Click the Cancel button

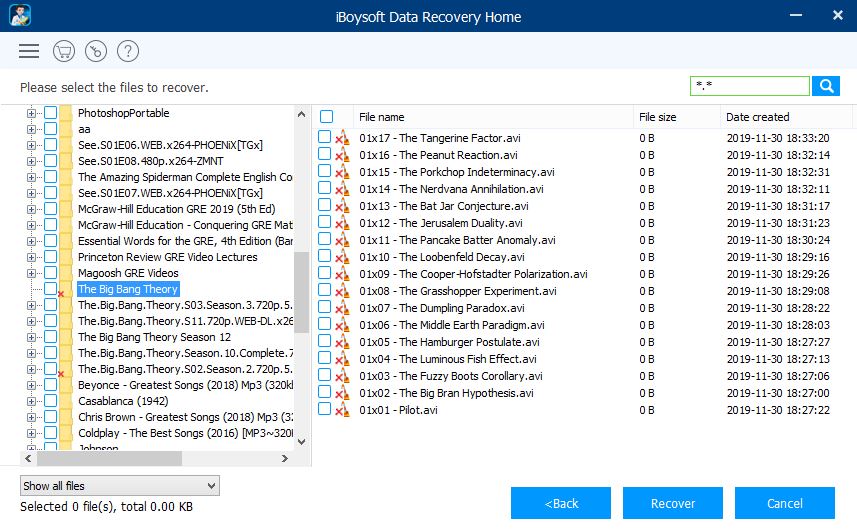click(785, 503)
